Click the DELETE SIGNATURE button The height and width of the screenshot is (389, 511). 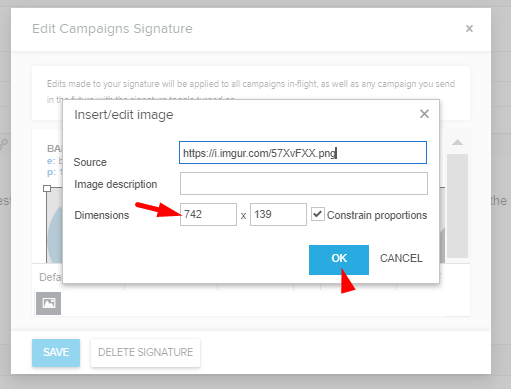point(145,353)
